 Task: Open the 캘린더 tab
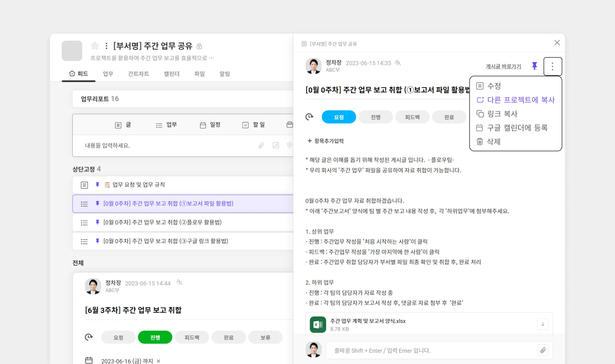click(x=171, y=74)
